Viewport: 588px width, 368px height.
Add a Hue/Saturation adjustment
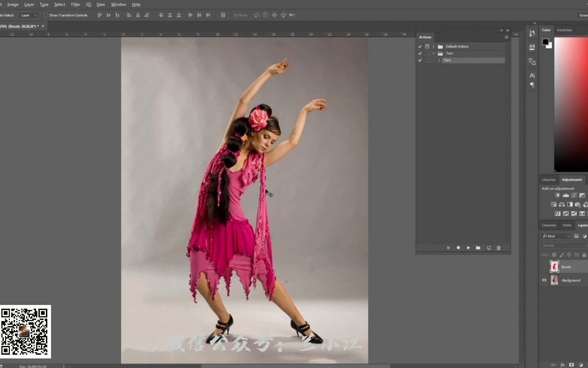(x=554, y=204)
